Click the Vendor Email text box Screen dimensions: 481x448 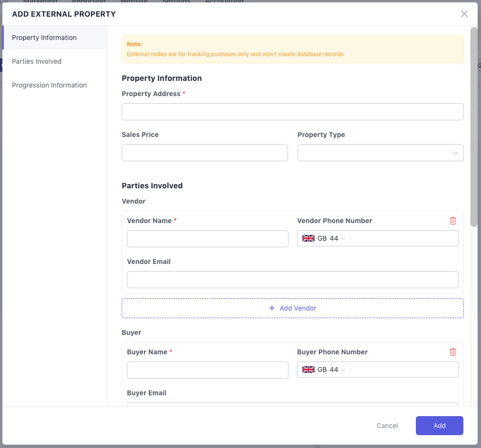point(292,280)
